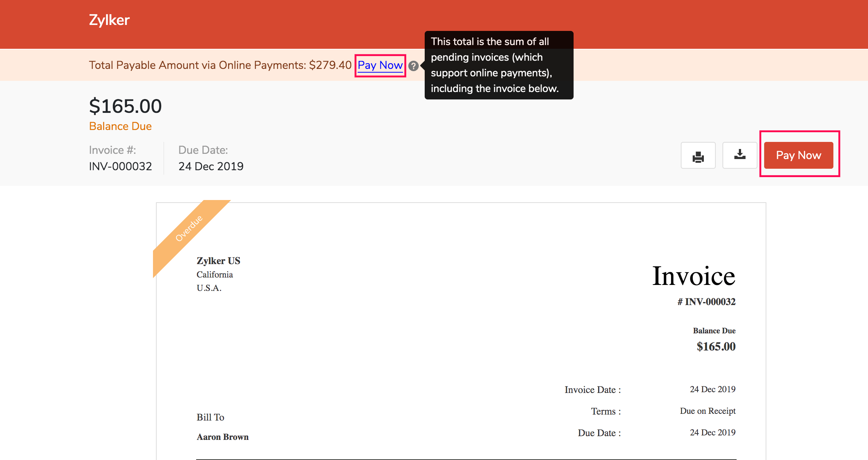Click customer name Aaron Brown
868x460 pixels.
[x=223, y=437]
